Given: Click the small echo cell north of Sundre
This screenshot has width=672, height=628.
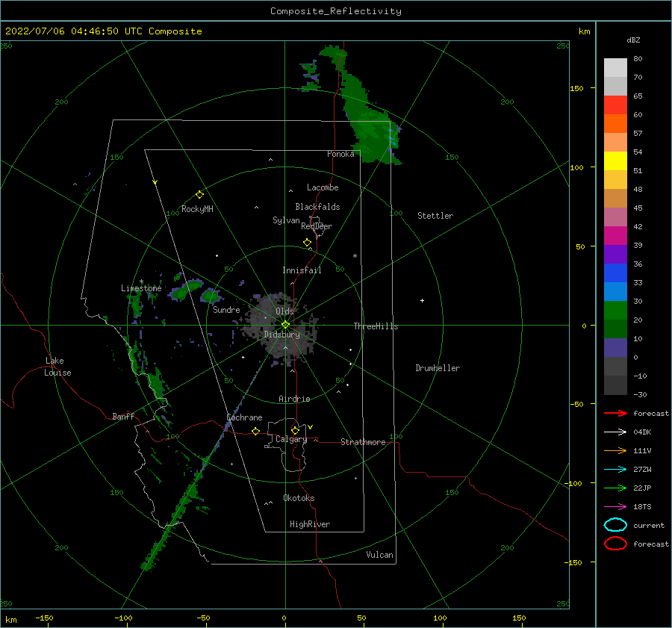Looking at the screenshot, I should (x=210, y=296).
